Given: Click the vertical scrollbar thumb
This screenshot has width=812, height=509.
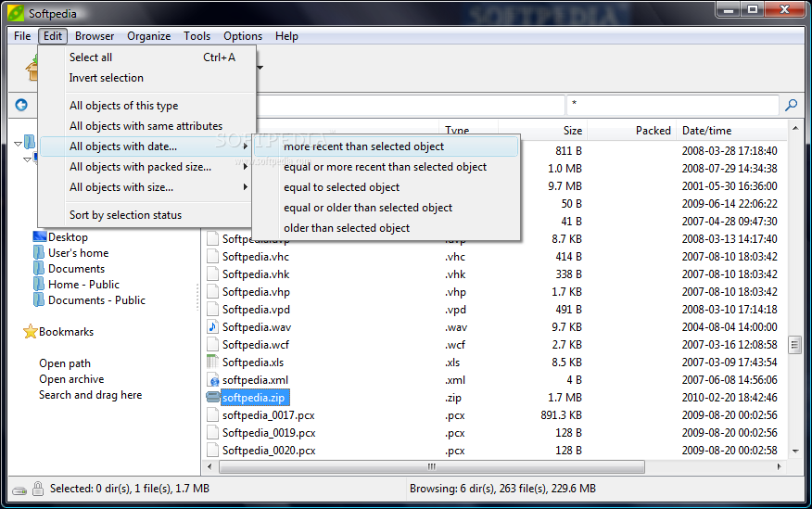Looking at the screenshot, I should point(795,344).
